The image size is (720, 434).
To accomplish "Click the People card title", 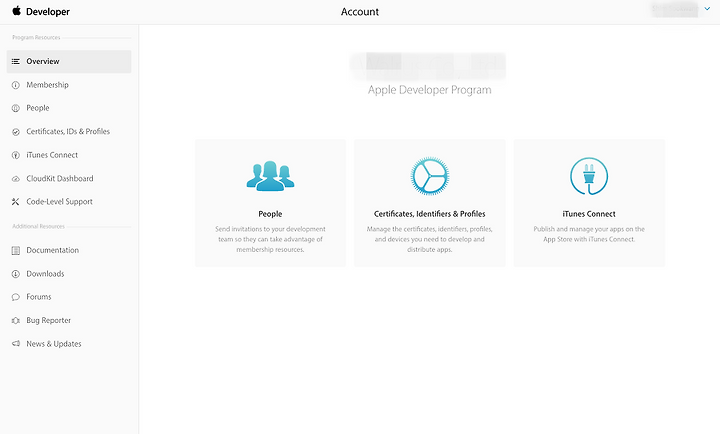I will click(x=270, y=214).
